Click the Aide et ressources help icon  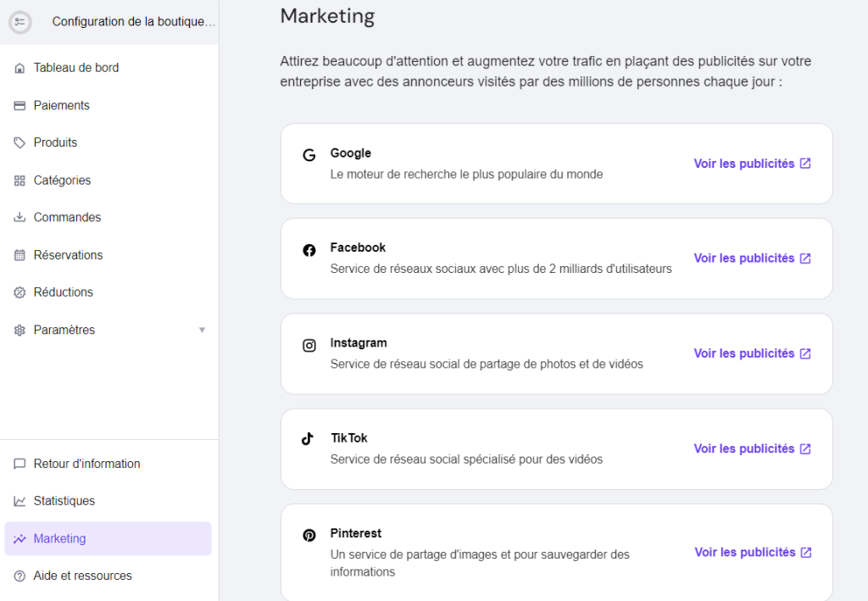[x=19, y=576]
